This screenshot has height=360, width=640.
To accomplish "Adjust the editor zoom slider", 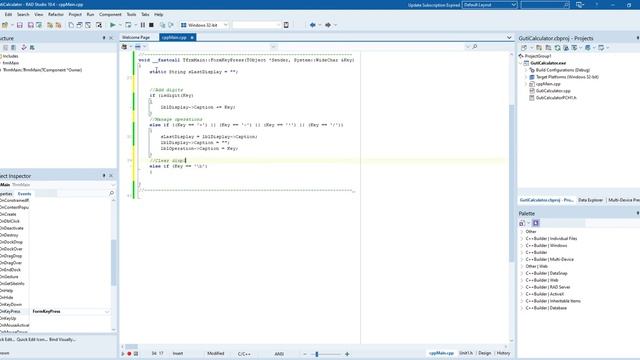I will click(x=317, y=354).
